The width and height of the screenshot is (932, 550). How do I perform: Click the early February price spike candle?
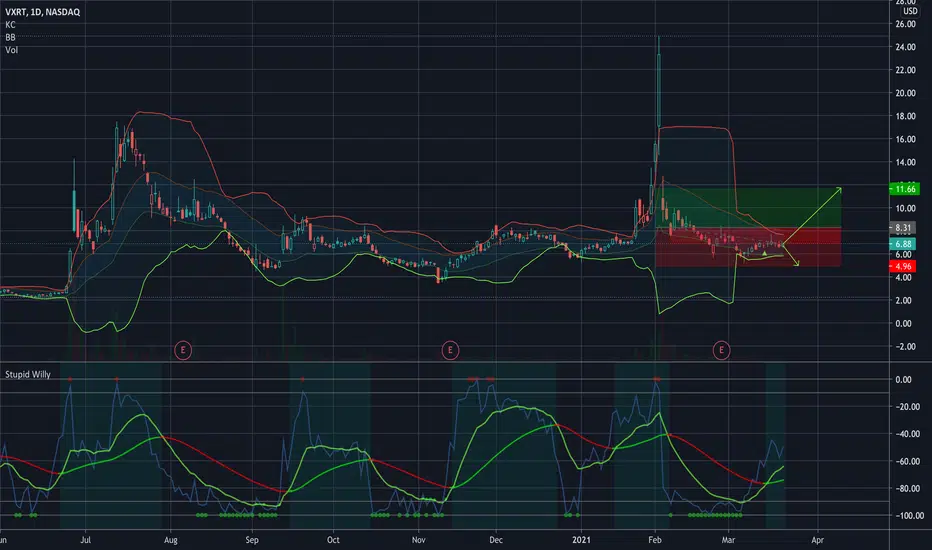659,89
